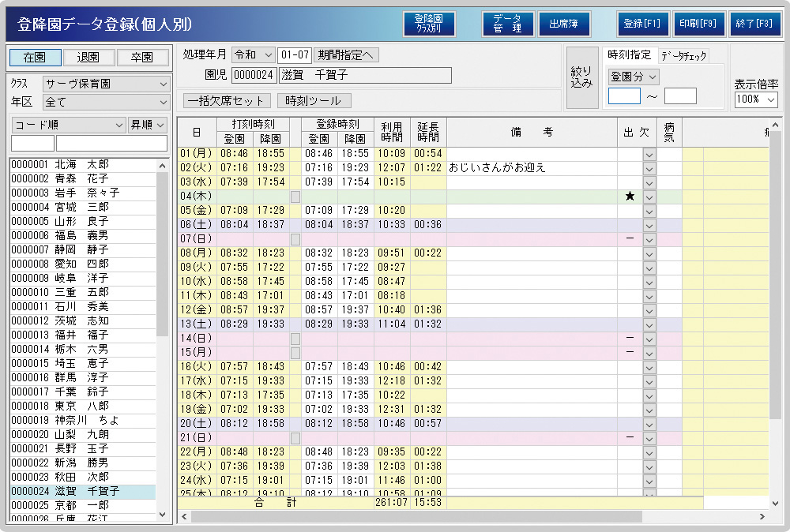
Task: Open the 出欠 dropdown for 01(月)
Action: (649, 155)
